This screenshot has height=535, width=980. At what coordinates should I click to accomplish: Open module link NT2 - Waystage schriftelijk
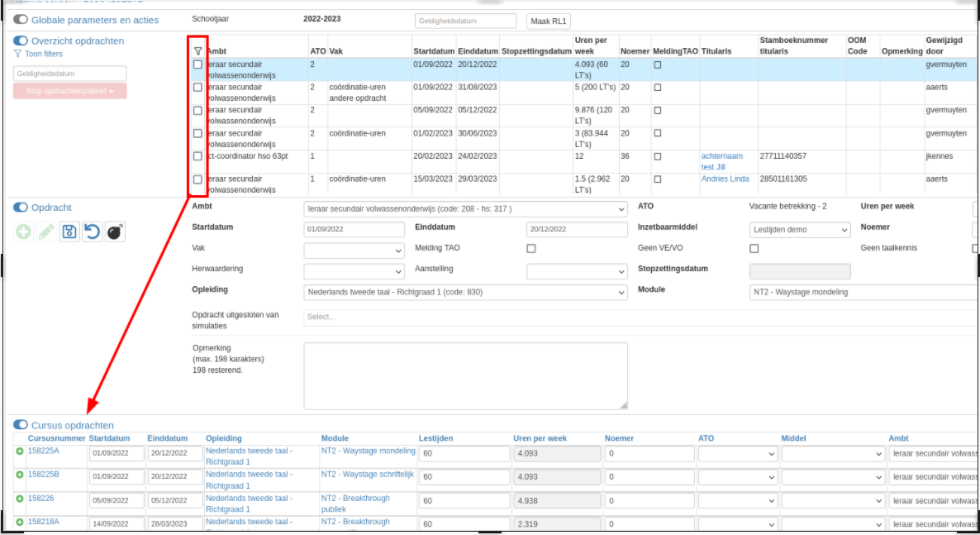pos(368,475)
